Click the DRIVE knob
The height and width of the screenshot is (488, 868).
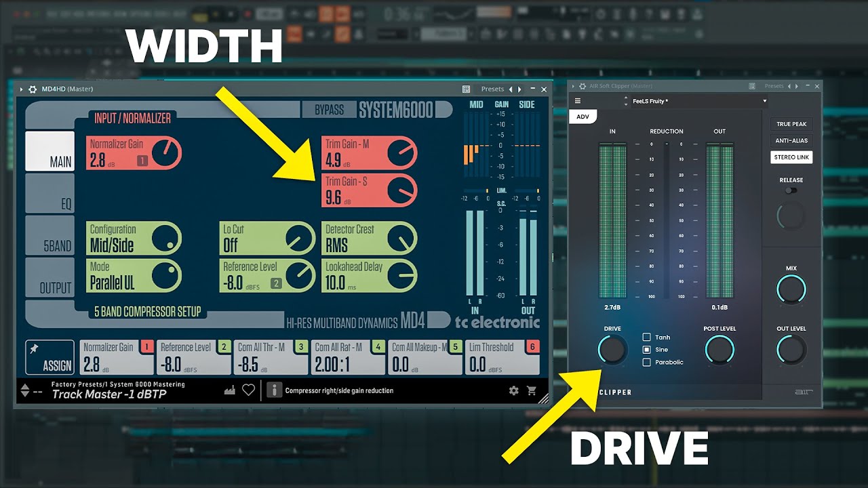pos(612,350)
